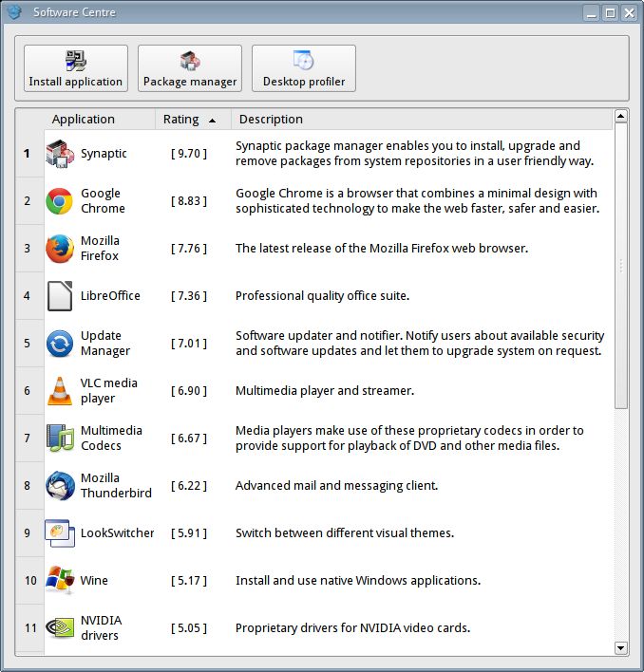Launch the Desktop profiler
Screen dimensions: 644x672
tap(304, 68)
